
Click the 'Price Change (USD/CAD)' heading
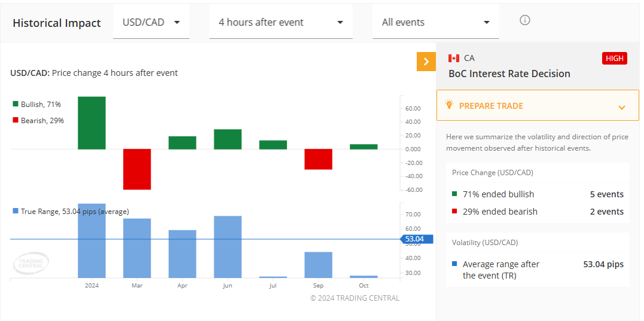click(493, 173)
